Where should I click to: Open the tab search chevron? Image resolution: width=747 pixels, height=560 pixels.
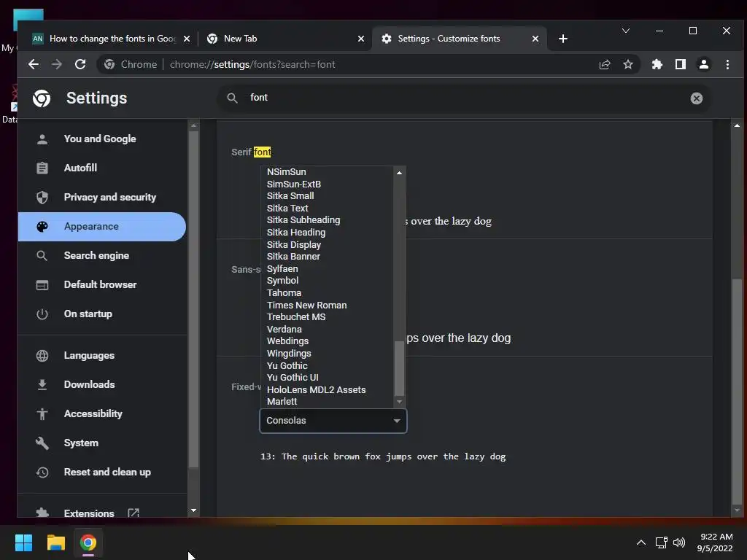pyautogui.click(x=626, y=31)
